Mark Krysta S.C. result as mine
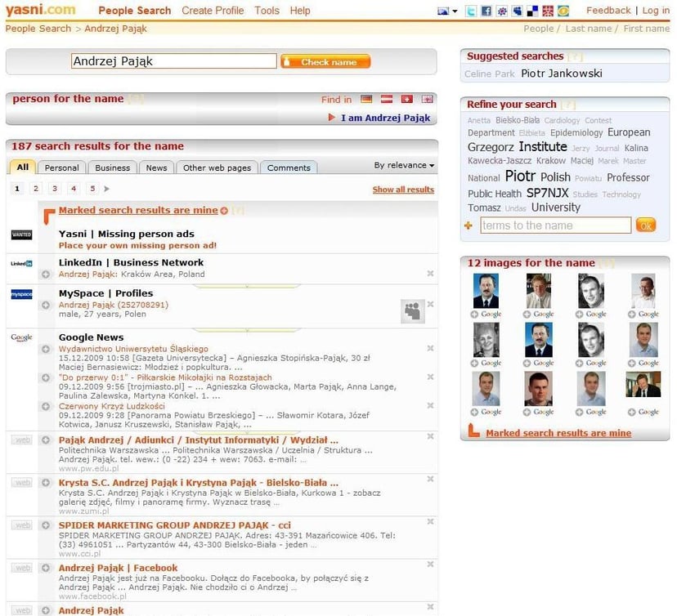This screenshot has width=677, height=616. (x=46, y=483)
